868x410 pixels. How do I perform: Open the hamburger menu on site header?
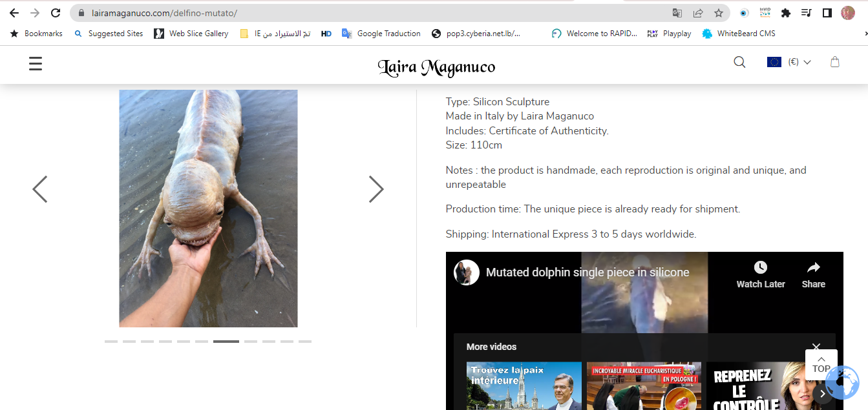coord(36,63)
